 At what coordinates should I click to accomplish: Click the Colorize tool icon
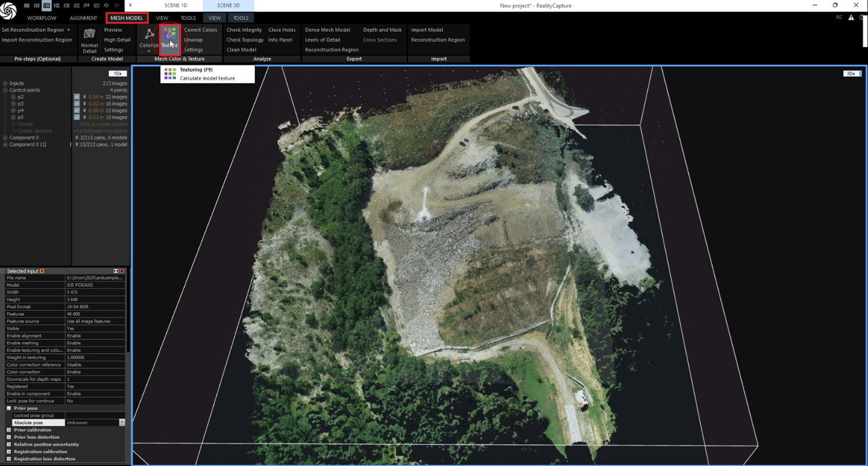(149, 36)
